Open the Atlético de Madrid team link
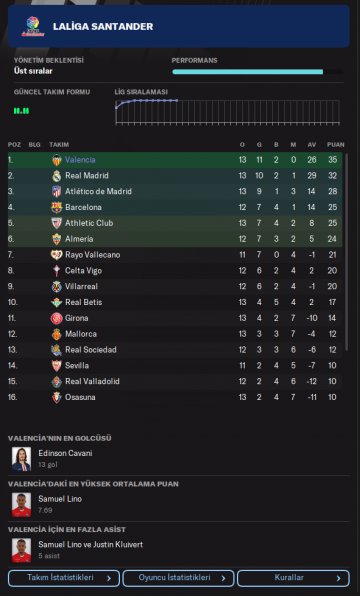 point(98,191)
